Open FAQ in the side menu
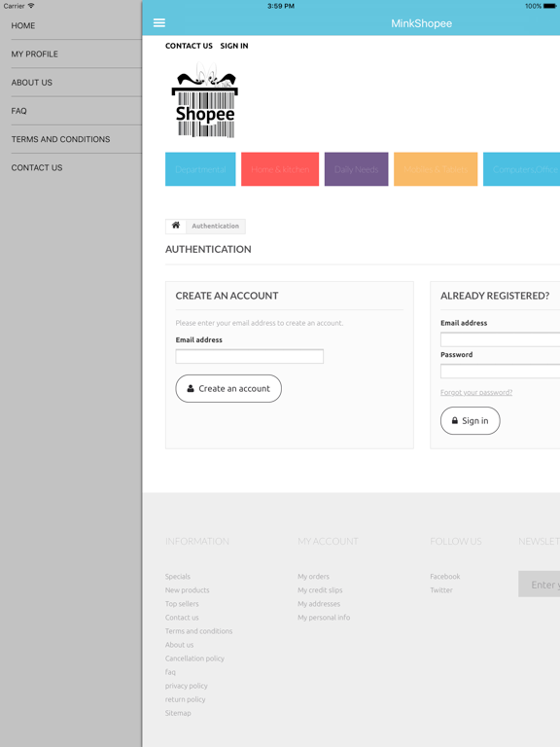 [19, 111]
